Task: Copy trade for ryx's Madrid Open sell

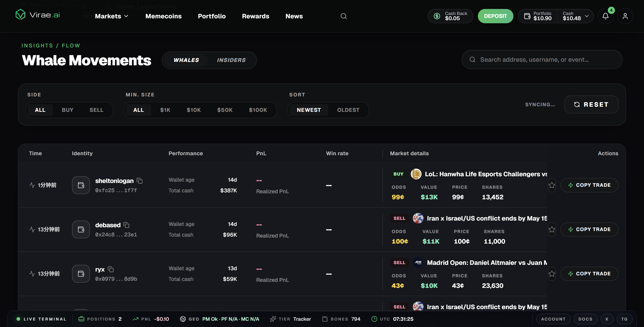Action: tap(589, 274)
